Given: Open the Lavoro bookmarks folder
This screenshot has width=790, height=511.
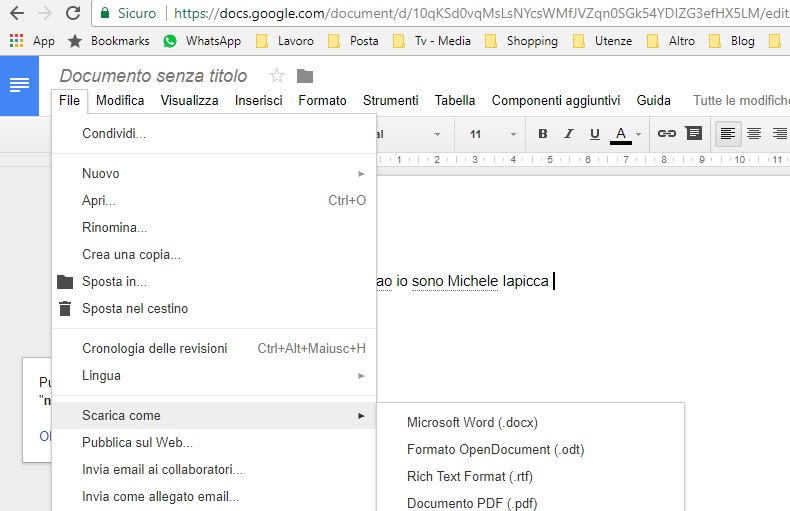Looking at the screenshot, I should tap(285, 41).
